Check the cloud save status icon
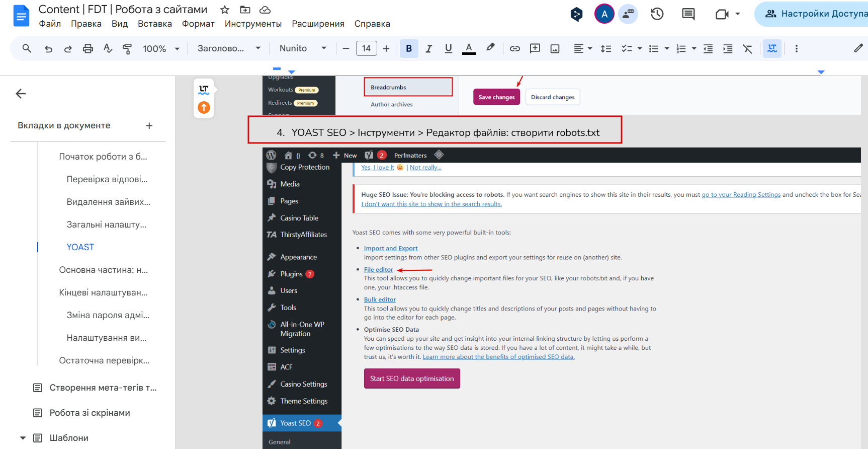The width and height of the screenshot is (868, 449). tap(265, 10)
